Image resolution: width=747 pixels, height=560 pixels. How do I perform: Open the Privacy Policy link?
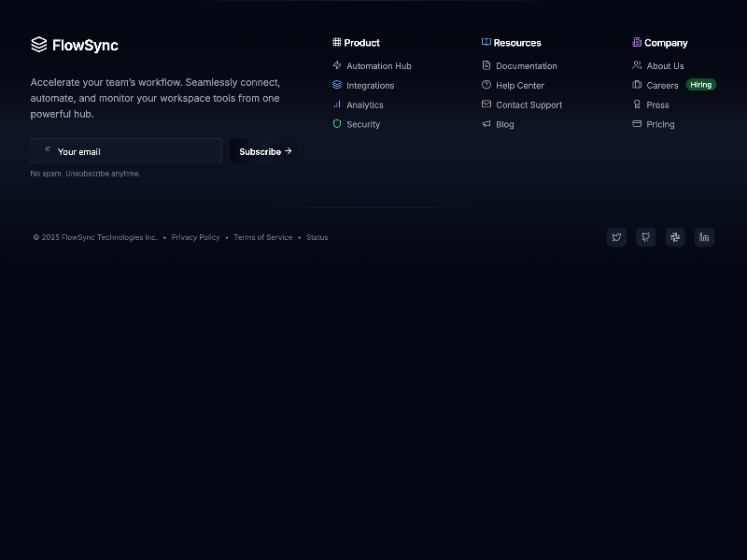(x=195, y=237)
